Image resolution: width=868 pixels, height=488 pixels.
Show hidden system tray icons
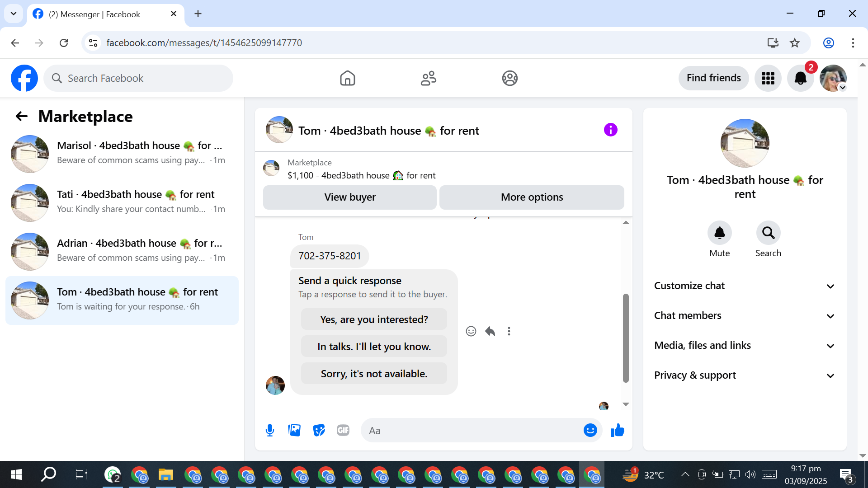685,474
